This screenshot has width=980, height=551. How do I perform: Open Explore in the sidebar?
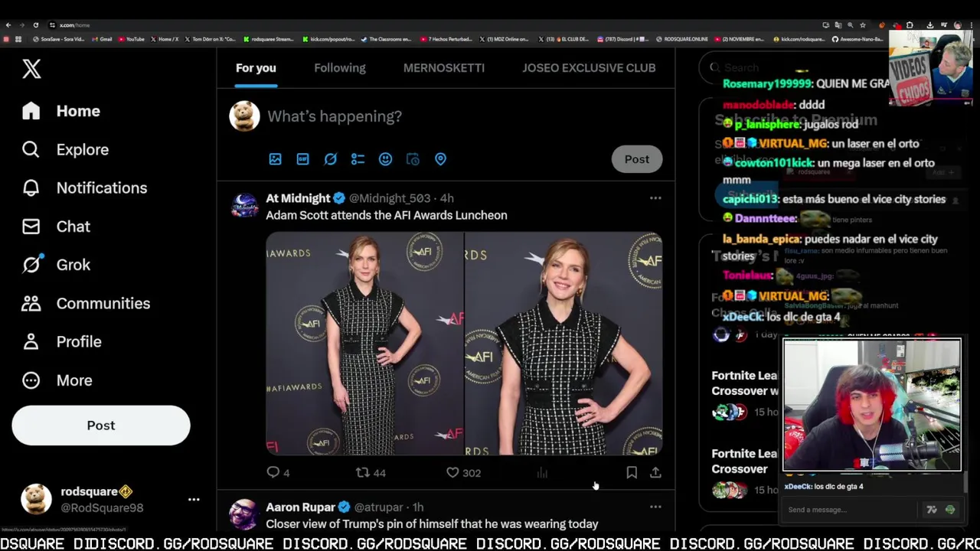tap(65, 149)
